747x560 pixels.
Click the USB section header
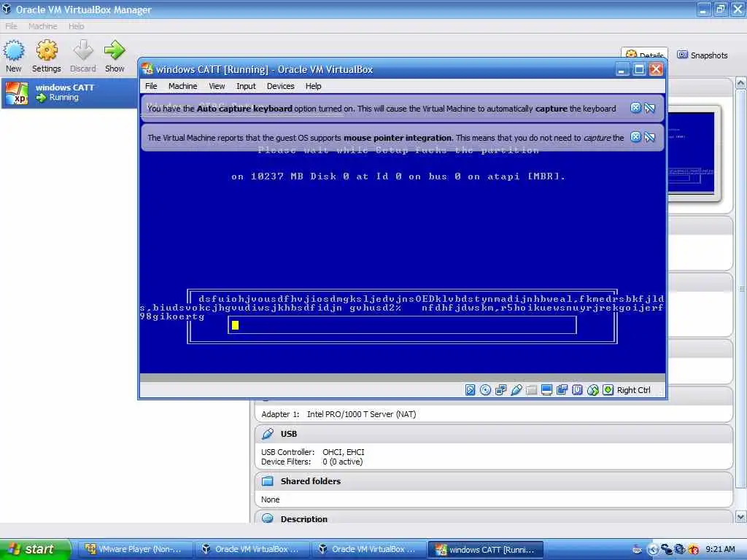coord(494,434)
